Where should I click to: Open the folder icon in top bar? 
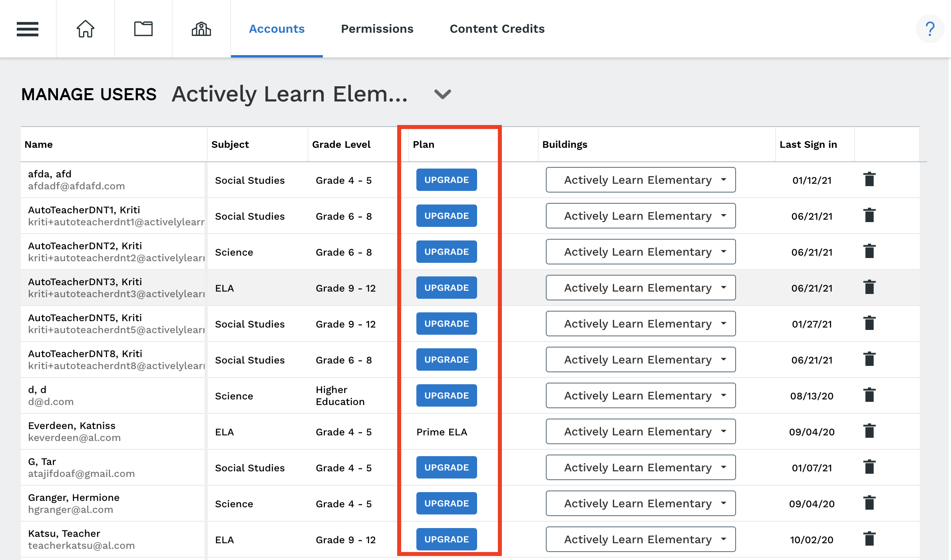point(143,29)
